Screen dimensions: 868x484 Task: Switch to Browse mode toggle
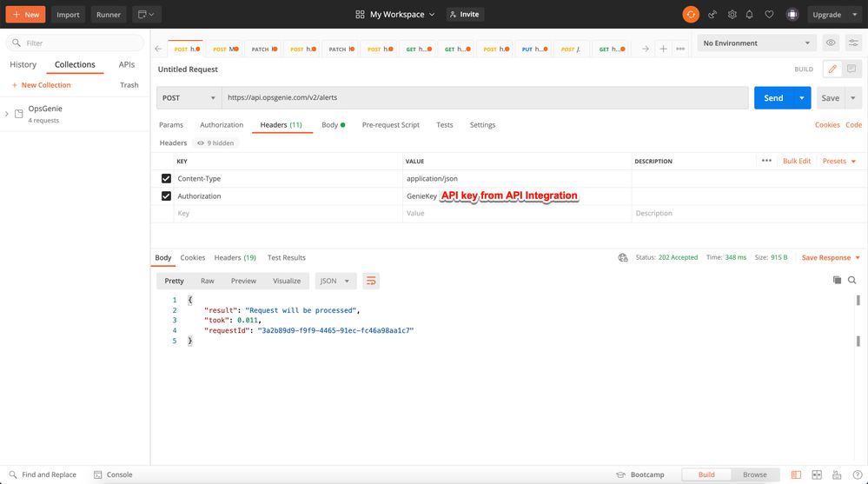point(754,474)
